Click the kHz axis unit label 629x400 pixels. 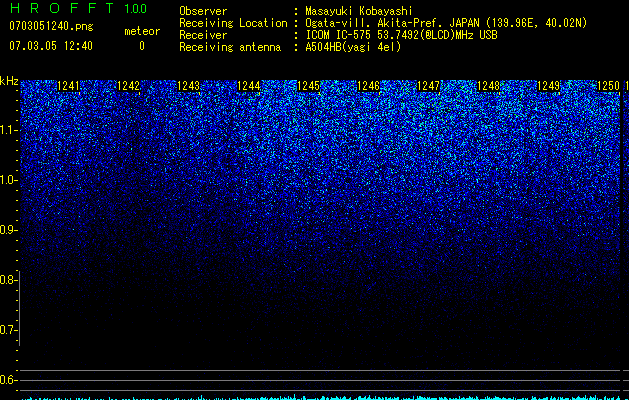pos(9,81)
